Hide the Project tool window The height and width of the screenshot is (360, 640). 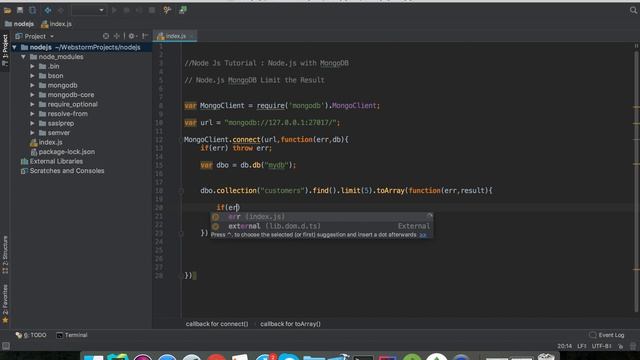click(x=144, y=36)
